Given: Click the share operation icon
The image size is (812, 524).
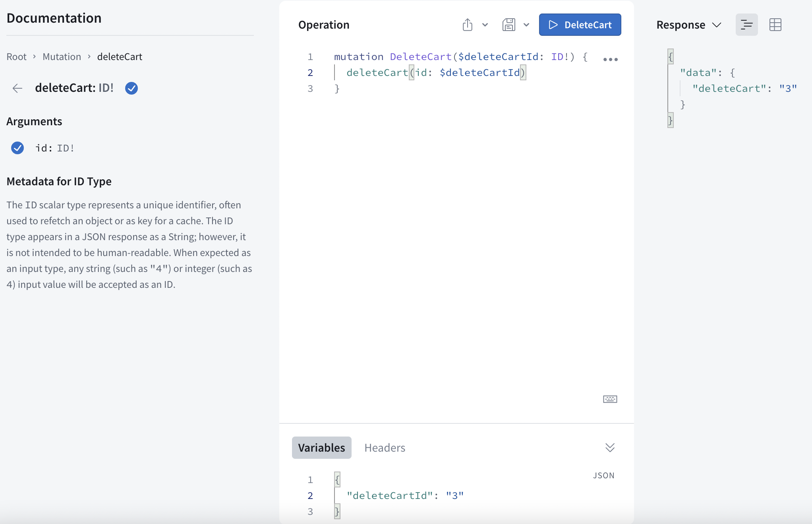Looking at the screenshot, I should tap(468, 25).
